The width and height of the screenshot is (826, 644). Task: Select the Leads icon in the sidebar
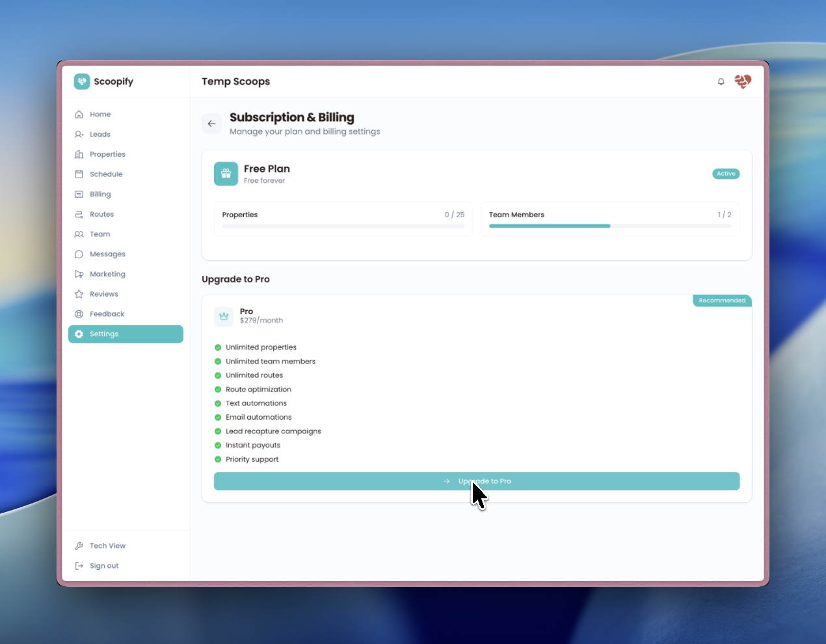click(79, 134)
